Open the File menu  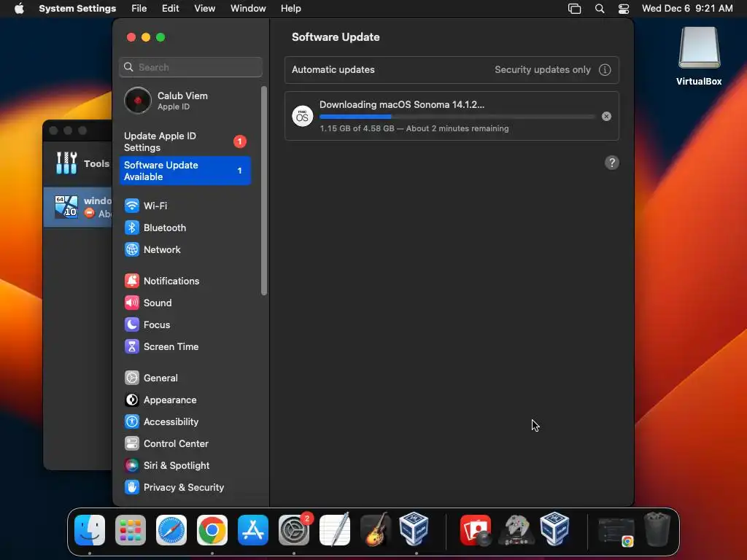[x=139, y=9]
